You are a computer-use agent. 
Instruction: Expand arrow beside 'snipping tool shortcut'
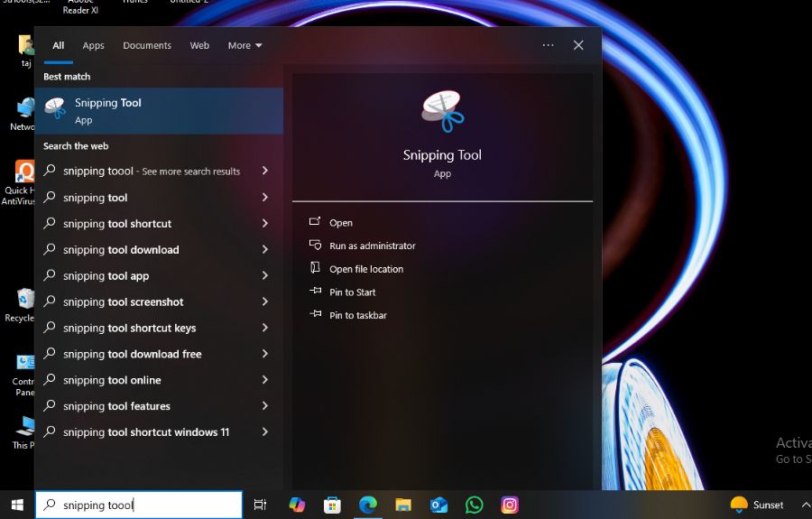[x=264, y=223]
